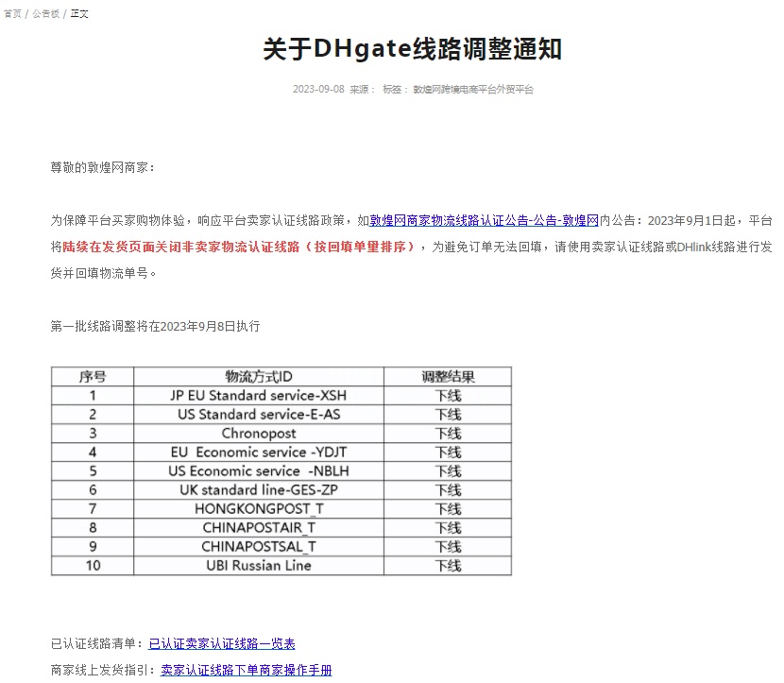Image resolution: width=784 pixels, height=683 pixels.
Task: Open the 敦煌网商家物流线路认证公告 link
Action: click(x=484, y=220)
